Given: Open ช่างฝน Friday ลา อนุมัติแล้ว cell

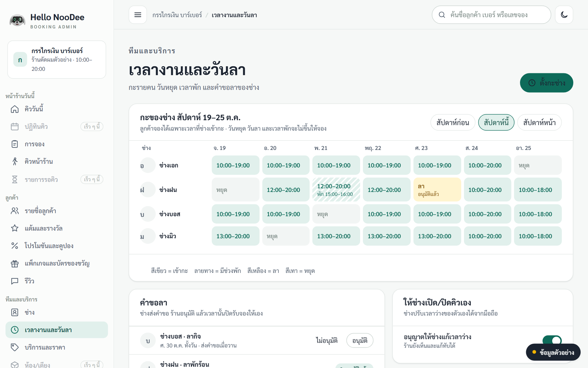Looking at the screenshot, I should click(x=437, y=190).
